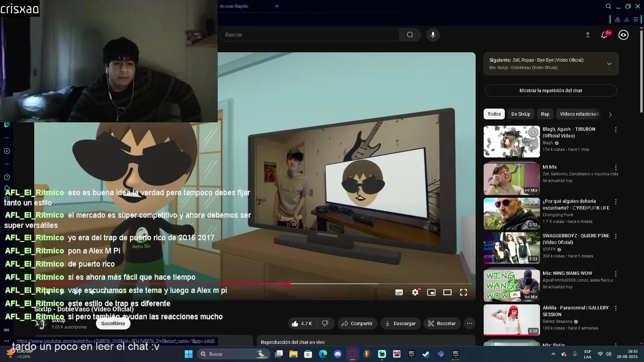Open Steam from the taskbar
This screenshot has height=362, width=644.
[426, 354]
